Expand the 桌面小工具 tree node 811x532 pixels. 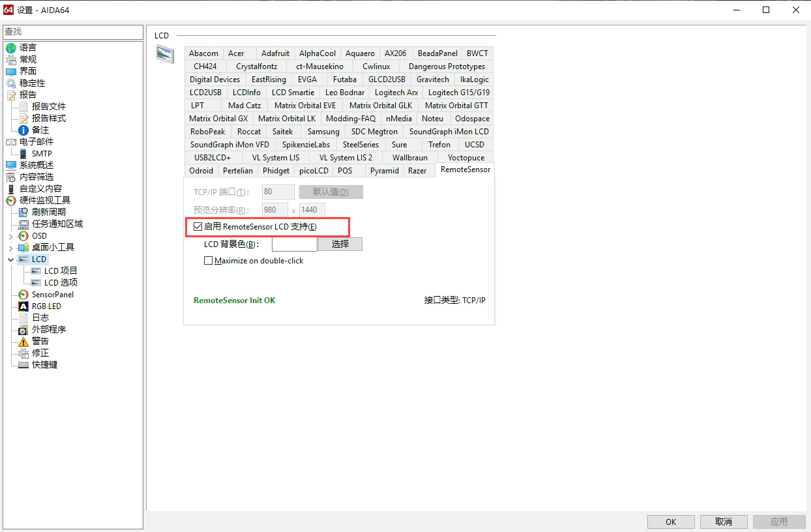click(10, 247)
